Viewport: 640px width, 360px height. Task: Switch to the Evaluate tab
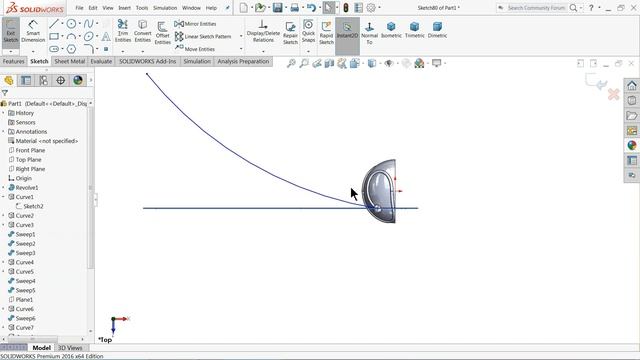[101, 61]
